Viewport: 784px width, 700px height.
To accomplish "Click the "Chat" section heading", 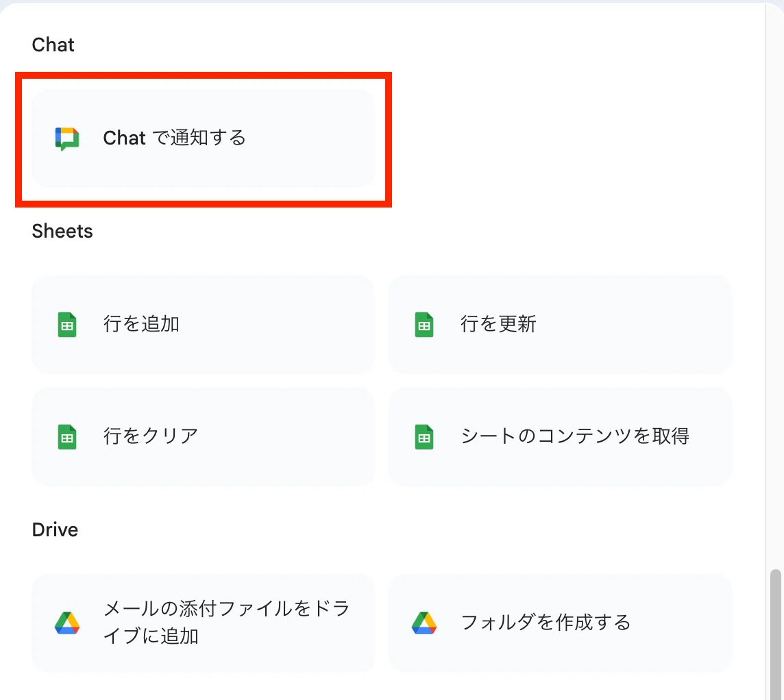I will pos(53,45).
